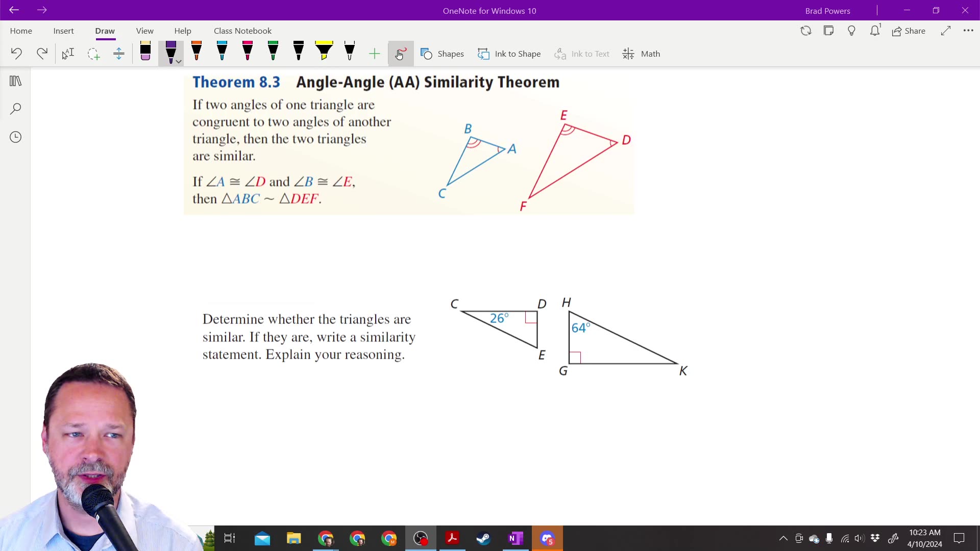Open the Math assistant
The height and width of the screenshot is (551, 980).
[x=641, y=54]
